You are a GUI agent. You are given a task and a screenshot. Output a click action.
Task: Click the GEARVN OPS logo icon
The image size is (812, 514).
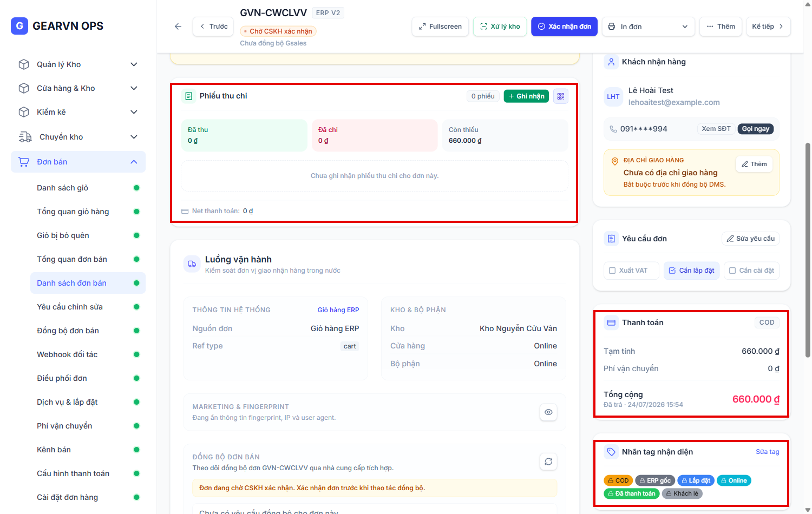coord(19,26)
